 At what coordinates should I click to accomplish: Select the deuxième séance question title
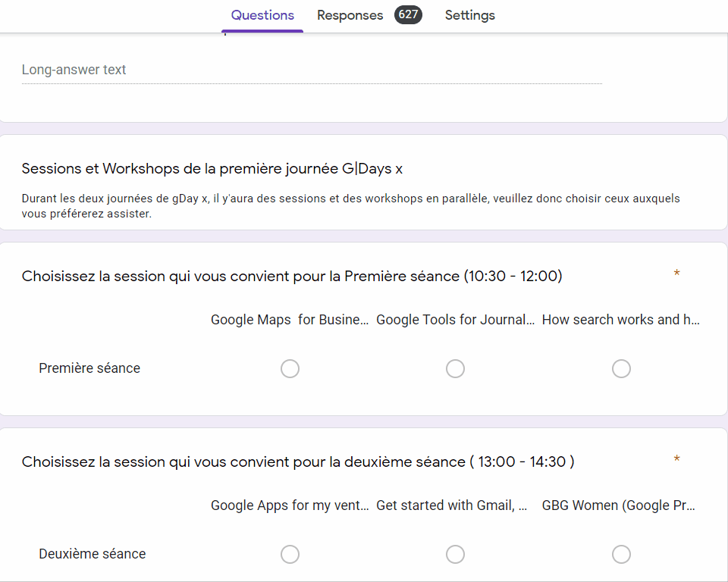pos(298,462)
